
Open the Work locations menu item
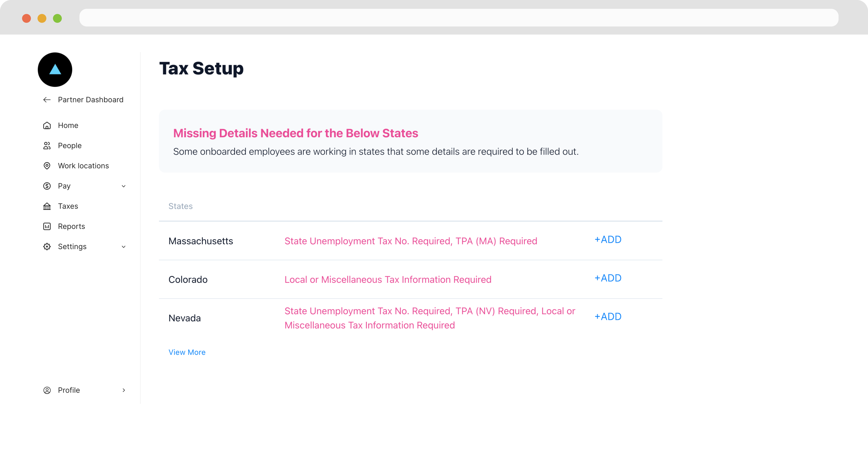[83, 166]
